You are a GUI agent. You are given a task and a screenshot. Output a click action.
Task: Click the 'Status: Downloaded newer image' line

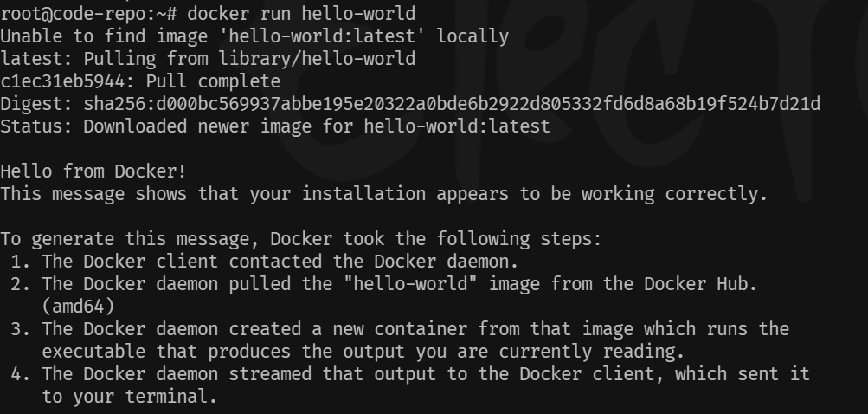click(275, 126)
